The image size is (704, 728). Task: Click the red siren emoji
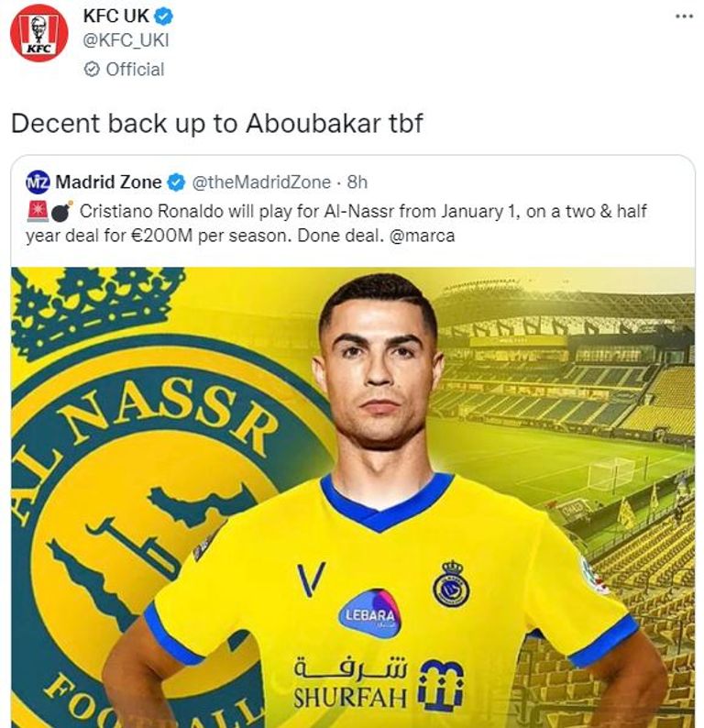click(38, 212)
